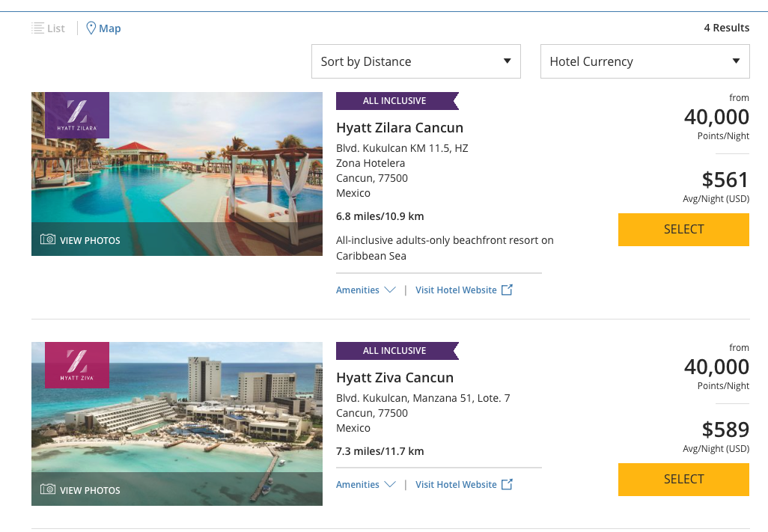The height and width of the screenshot is (532, 768).
Task: Open the Hotel Currency dropdown
Action: point(644,61)
